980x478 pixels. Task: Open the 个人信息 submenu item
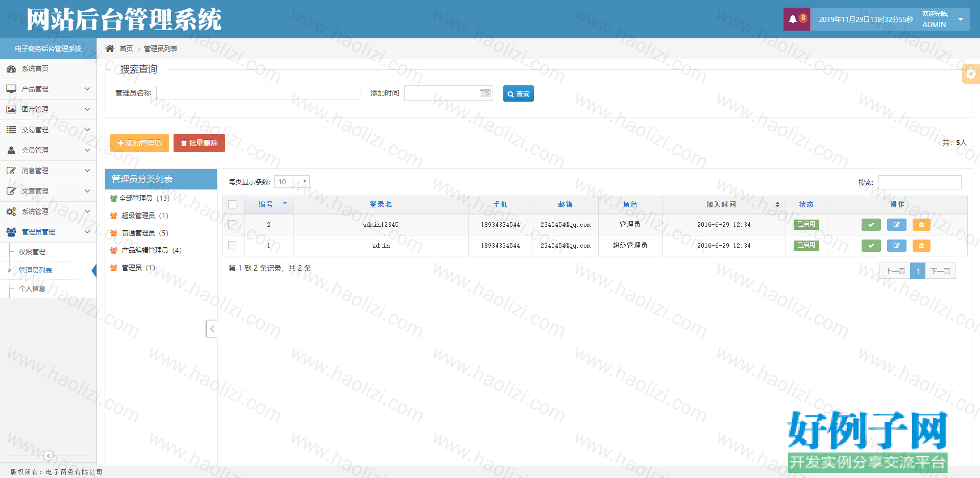[x=32, y=289]
